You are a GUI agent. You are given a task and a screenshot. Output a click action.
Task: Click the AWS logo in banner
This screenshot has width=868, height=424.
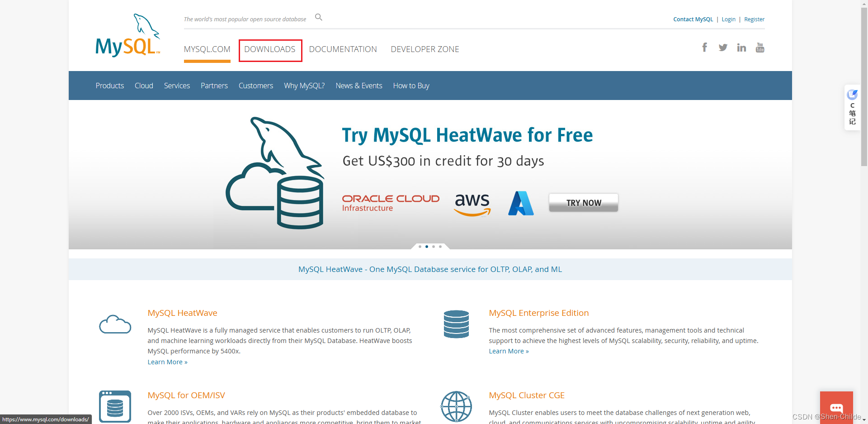(472, 205)
